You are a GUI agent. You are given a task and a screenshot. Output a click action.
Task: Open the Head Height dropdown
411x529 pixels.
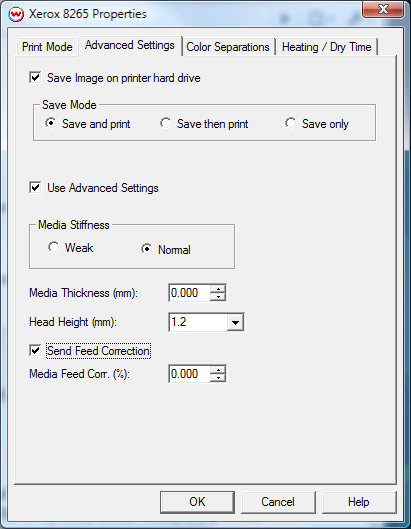[235, 322]
